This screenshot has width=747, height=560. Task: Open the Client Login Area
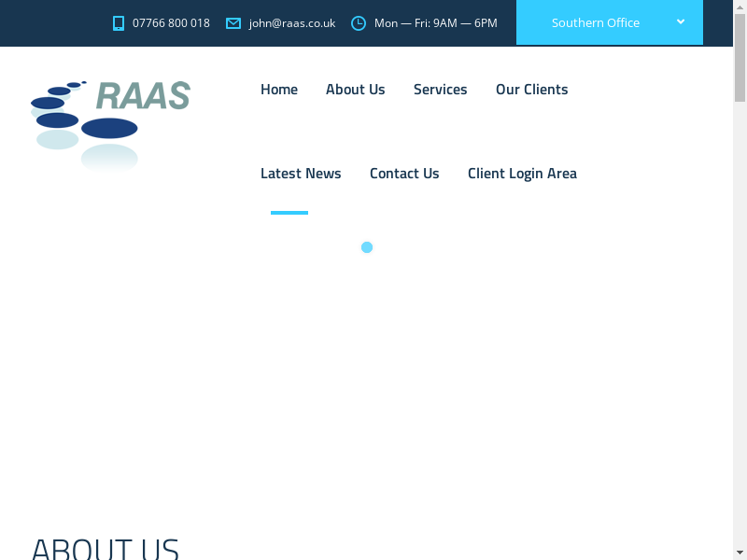[x=522, y=174]
